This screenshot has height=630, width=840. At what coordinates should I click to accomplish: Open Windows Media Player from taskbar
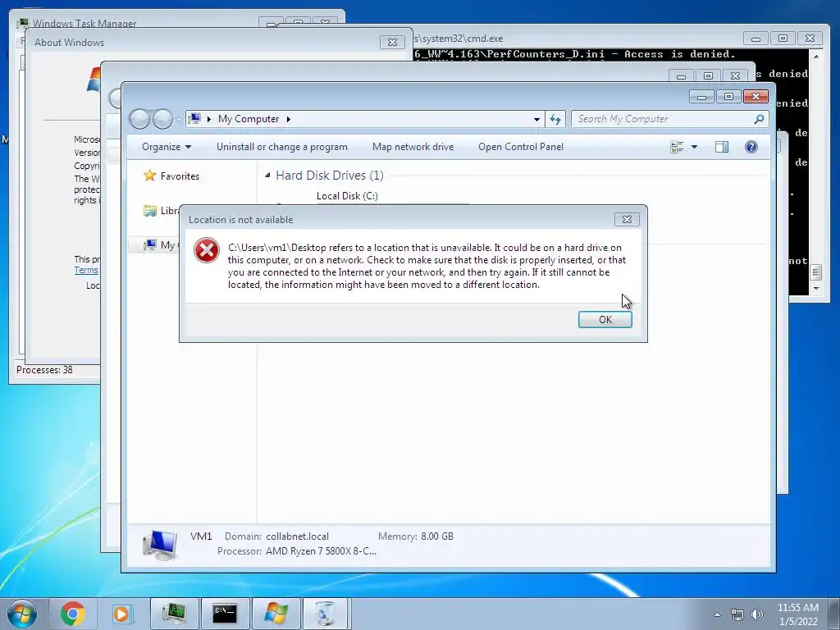121,614
